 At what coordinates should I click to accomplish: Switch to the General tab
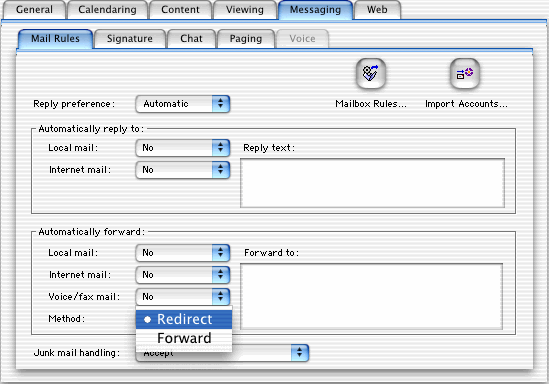tap(34, 9)
